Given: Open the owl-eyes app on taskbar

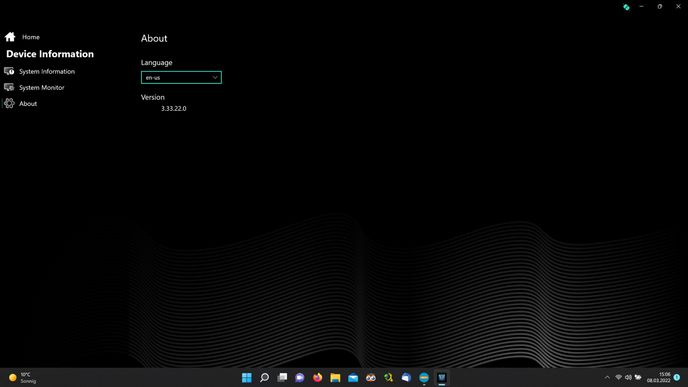Looking at the screenshot, I should pos(371,377).
